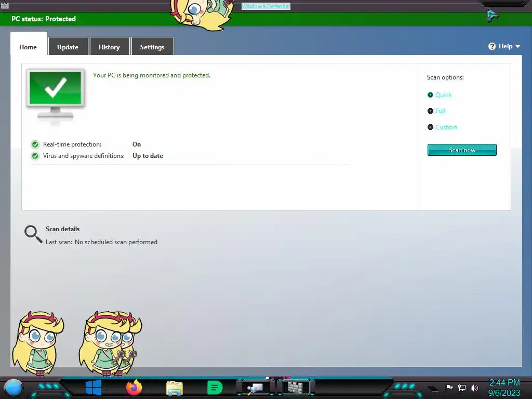Open the History tab

pyautogui.click(x=109, y=47)
